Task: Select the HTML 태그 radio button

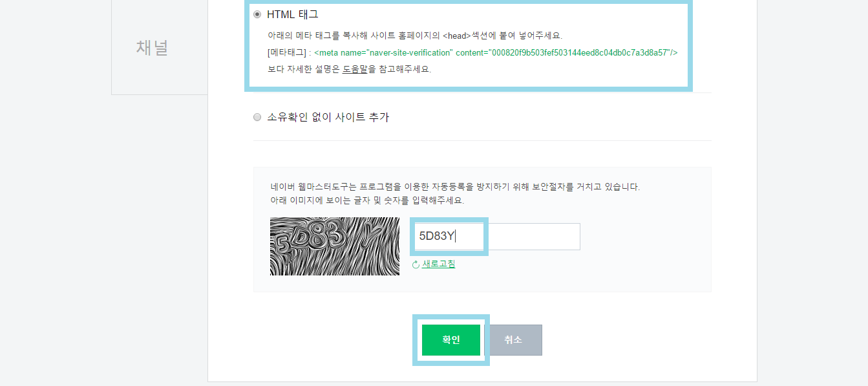Action: coord(257,14)
